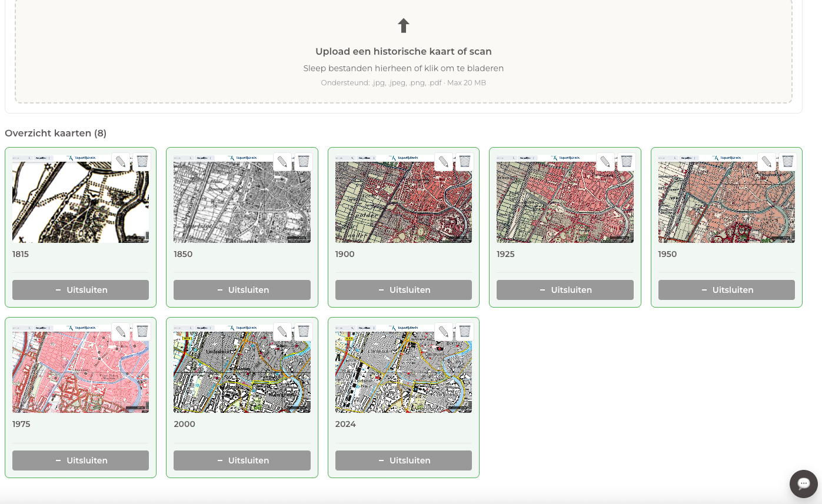Toggle Uitsluiten for the 1900 map

click(403, 290)
